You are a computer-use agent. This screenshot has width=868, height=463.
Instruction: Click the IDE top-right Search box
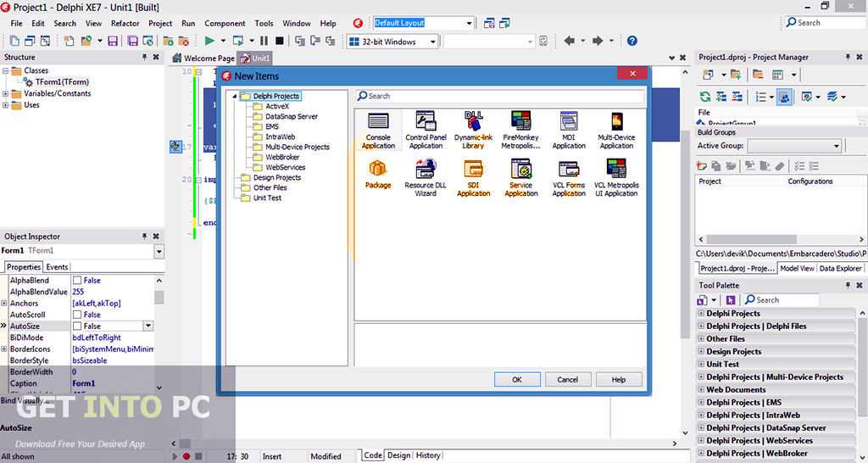click(x=825, y=23)
